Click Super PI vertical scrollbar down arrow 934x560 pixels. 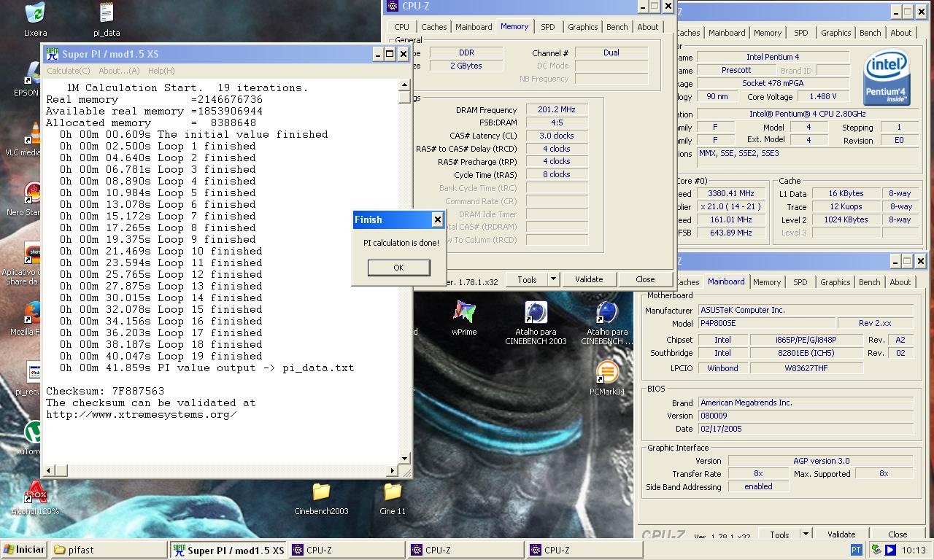(405, 459)
